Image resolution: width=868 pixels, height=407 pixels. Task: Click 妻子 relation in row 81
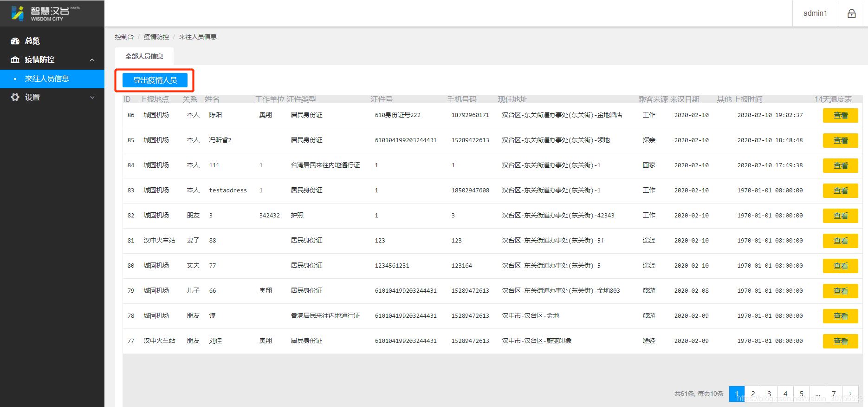[x=193, y=240]
